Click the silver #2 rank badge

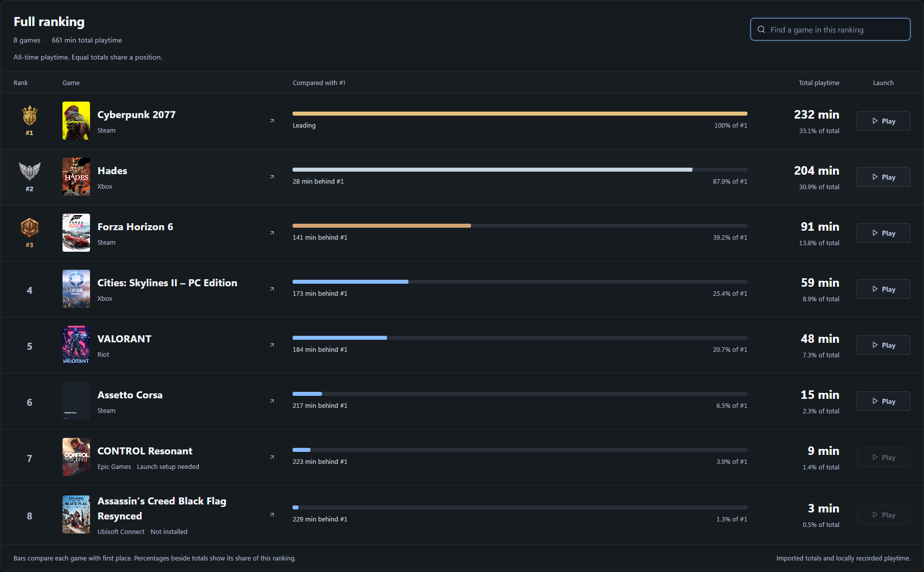click(29, 172)
